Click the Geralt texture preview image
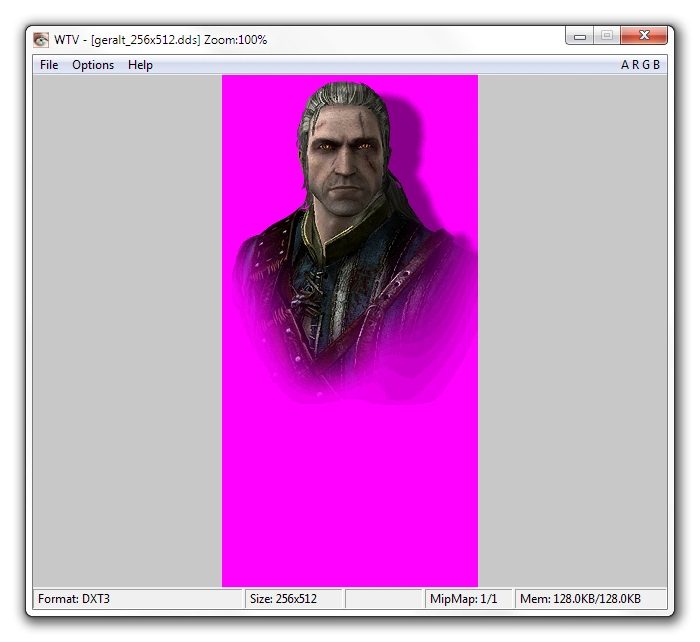The width and height of the screenshot is (700, 642). pyautogui.click(x=350, y=331)
